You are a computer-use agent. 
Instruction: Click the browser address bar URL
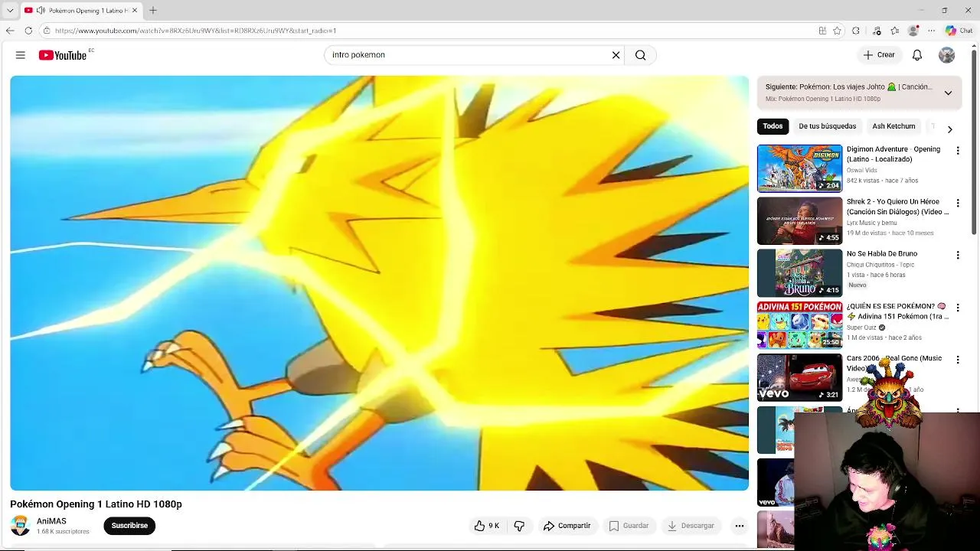tap(195, 31)
